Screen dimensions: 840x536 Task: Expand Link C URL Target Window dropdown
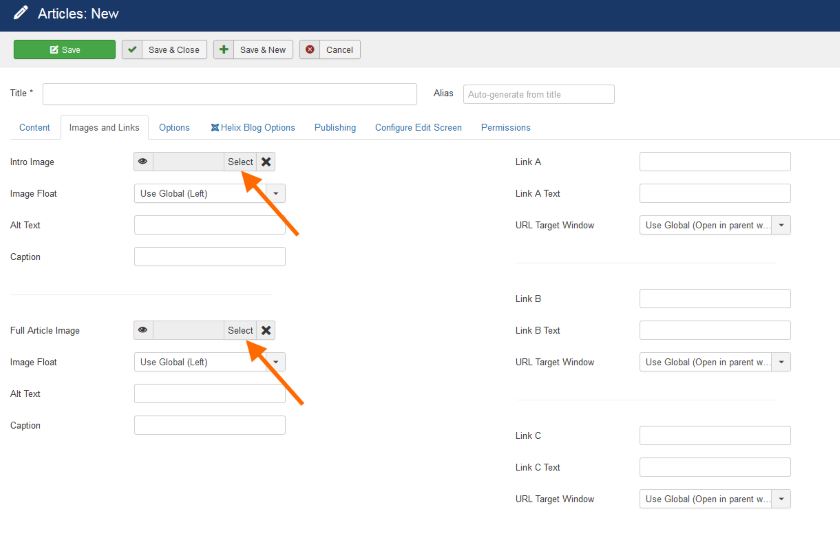coord(715,499)
